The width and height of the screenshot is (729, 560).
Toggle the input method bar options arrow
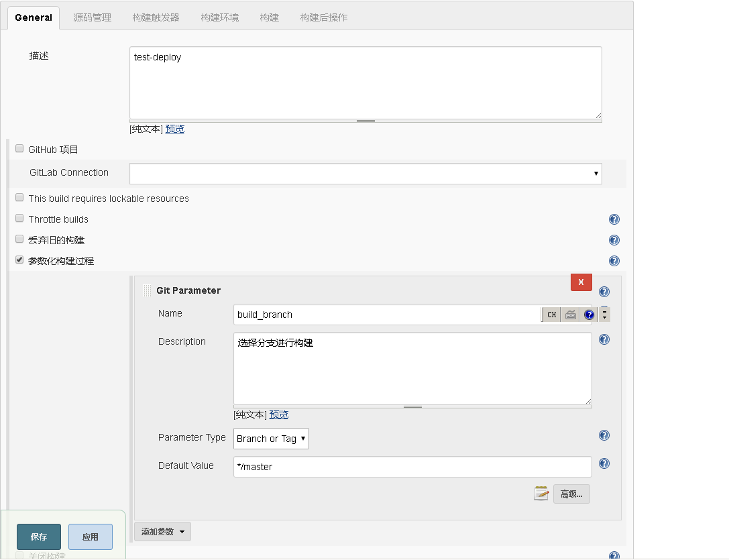click(x=604, y=315)
